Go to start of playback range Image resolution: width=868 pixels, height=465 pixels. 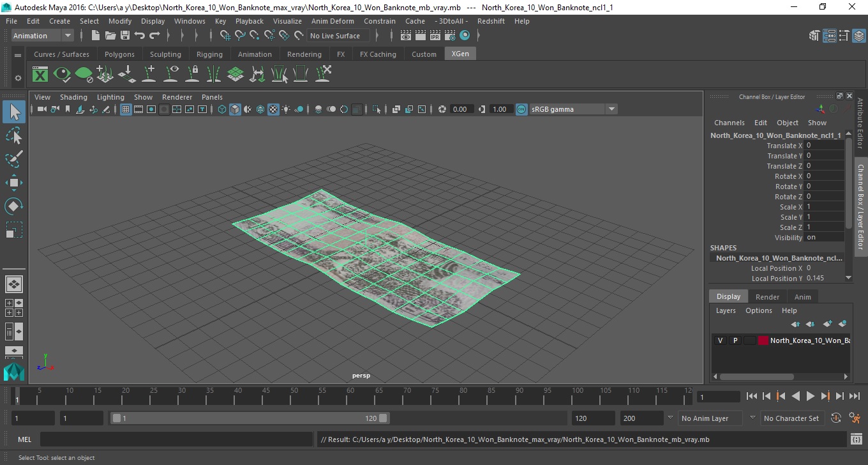(x=752, y=397)
